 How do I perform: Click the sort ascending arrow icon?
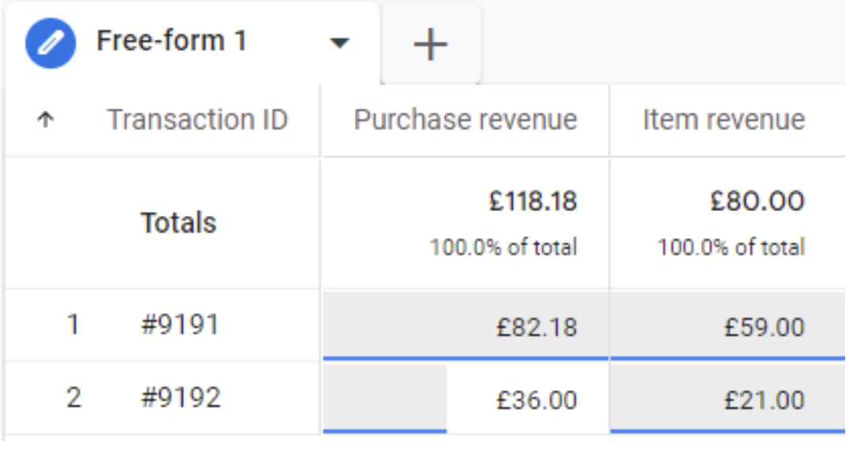45,119
